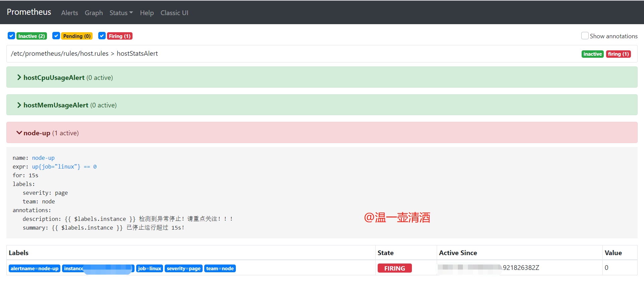Click the yellow Pending (0) badge
The image size is (644, 285).
click(x=77, y=36)
